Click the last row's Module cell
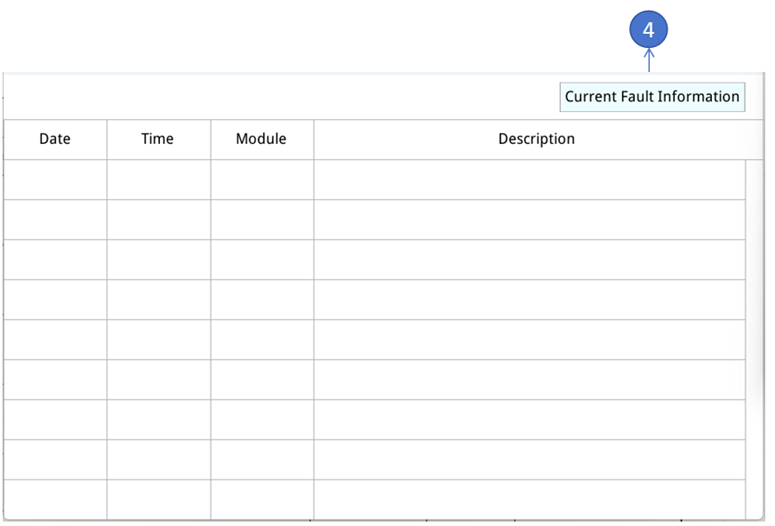This screenshot has width=775, height=526. pyautogui.click(x=261, y=500)
